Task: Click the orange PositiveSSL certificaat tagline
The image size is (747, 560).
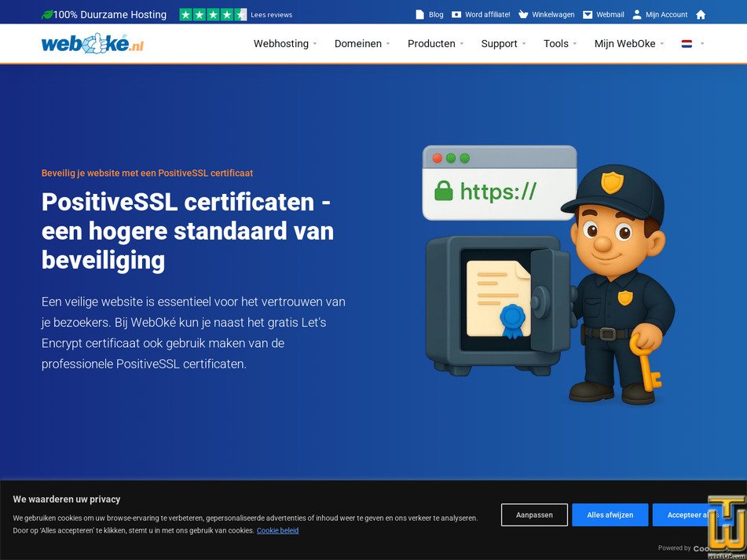Action: pos(147,173)
